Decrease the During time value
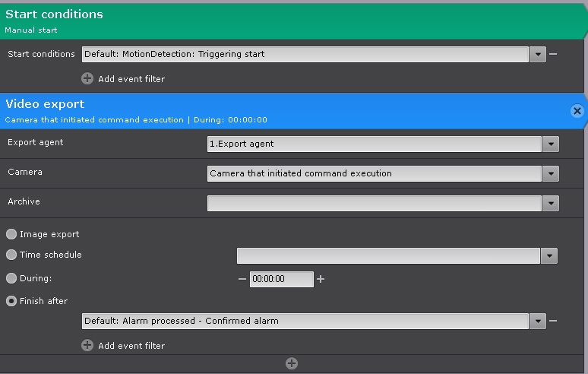 242,279
